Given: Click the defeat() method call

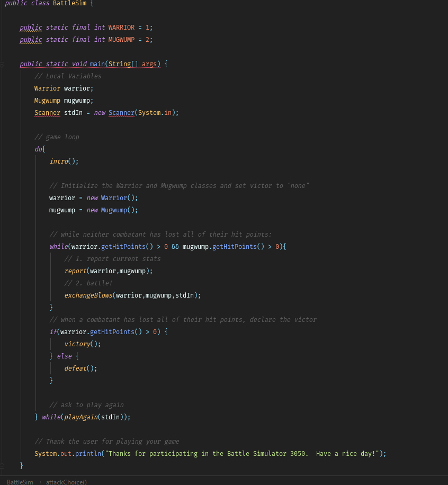Looking at the screenshot, I should [75, 368].
